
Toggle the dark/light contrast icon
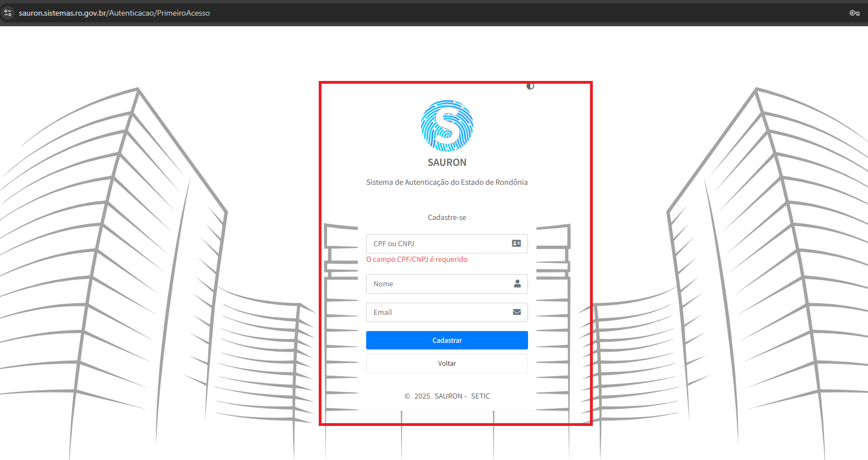(530, 86)
